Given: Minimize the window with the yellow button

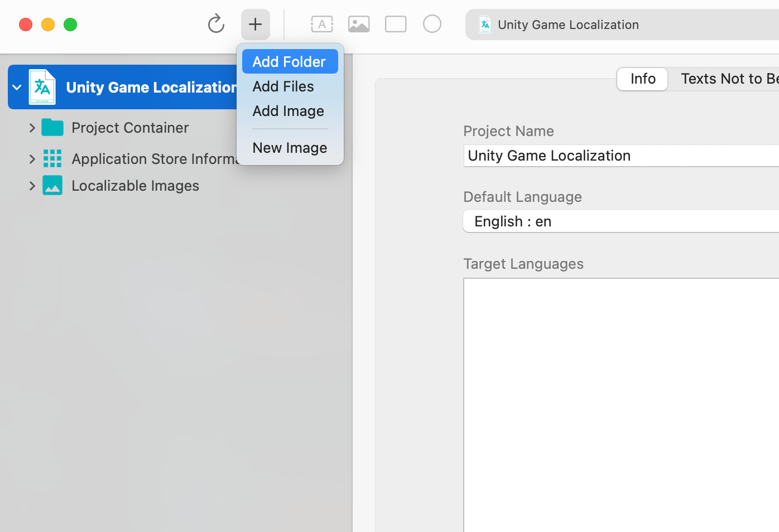Looking at the screenshot, I should coord(48,25).
